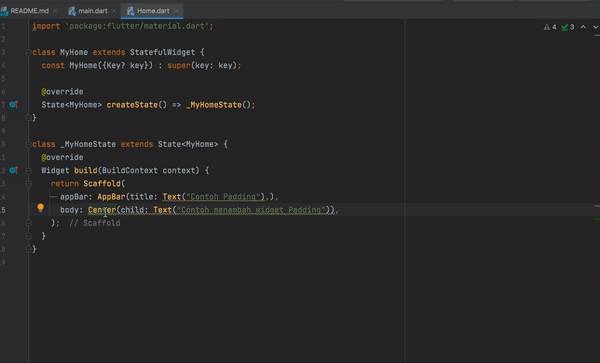This screenshot has height=363, width=600.
Task: Click fold end marker at Scaffold comment line
Action: pyautogui.click(x=28, y=223)
